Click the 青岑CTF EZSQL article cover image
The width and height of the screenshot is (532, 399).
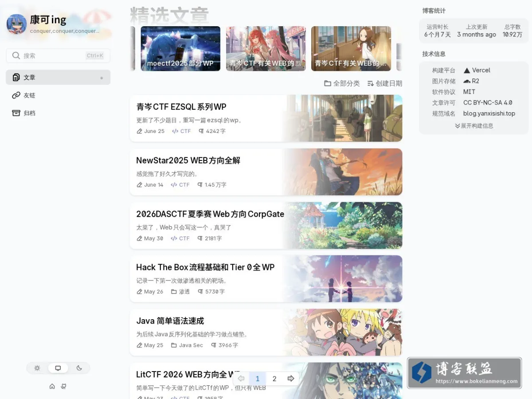(343, 118)
